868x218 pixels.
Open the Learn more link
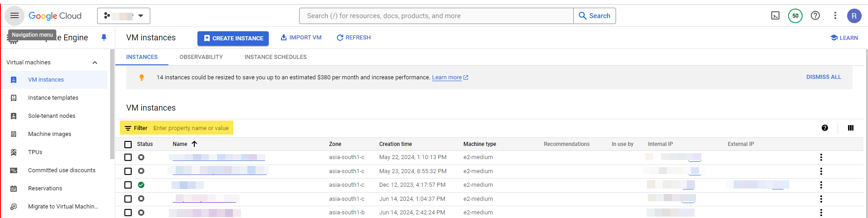click(x=450, y=78)
